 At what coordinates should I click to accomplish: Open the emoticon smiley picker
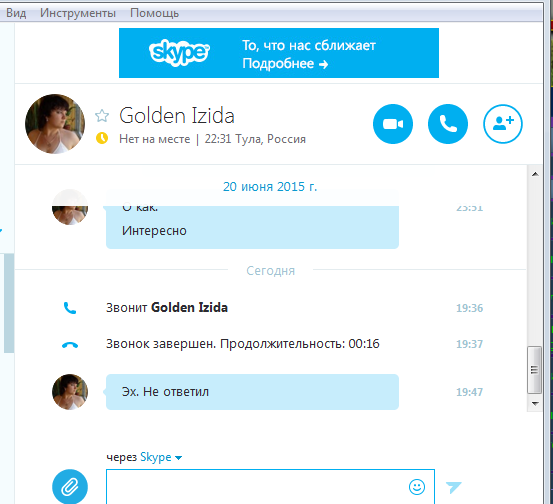click(417, 487)
